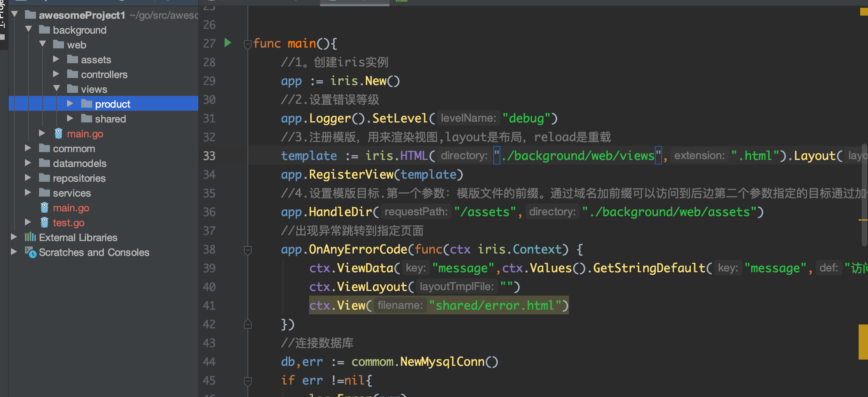868x397 pixels.
Task: Click the views folder icon
Action: click(73, 89)
